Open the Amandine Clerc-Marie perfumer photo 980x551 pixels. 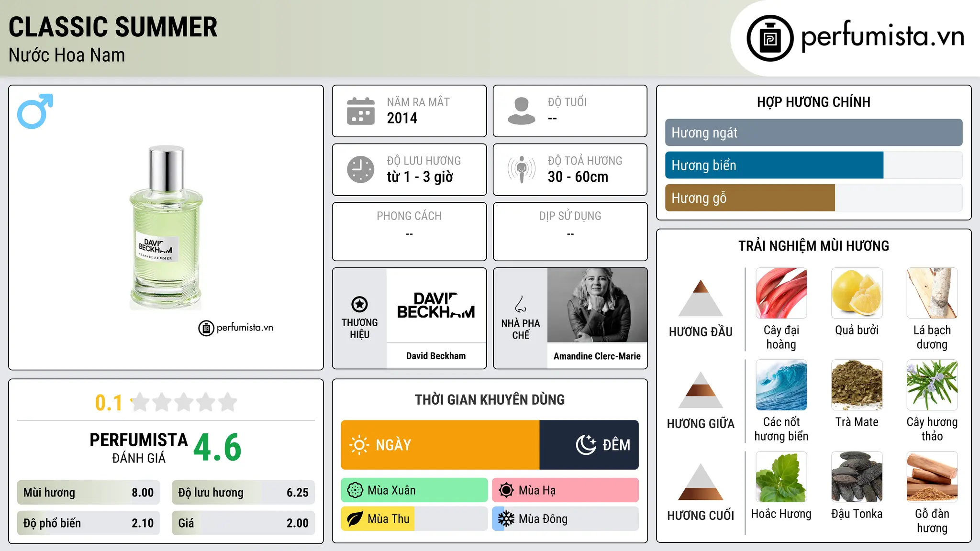point(597,305)
